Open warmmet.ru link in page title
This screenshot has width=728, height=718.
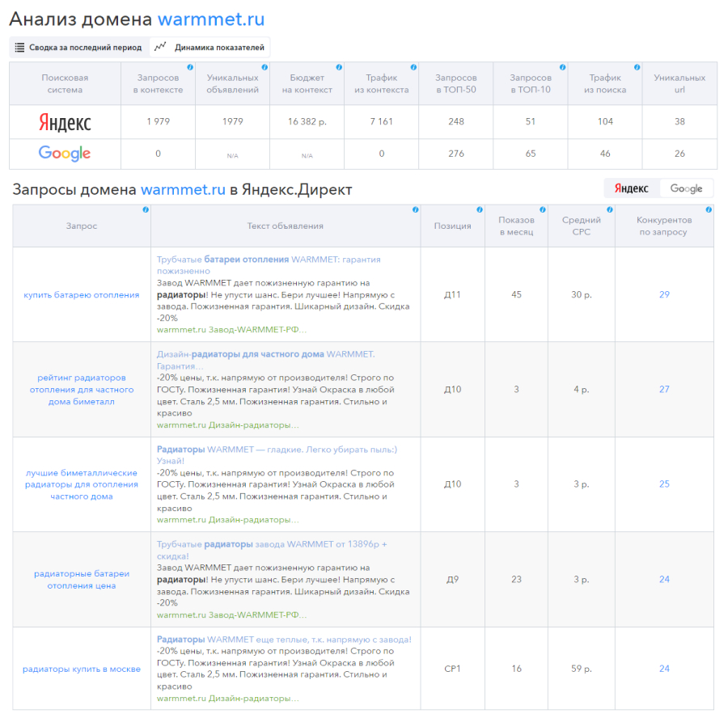[210, 19]
